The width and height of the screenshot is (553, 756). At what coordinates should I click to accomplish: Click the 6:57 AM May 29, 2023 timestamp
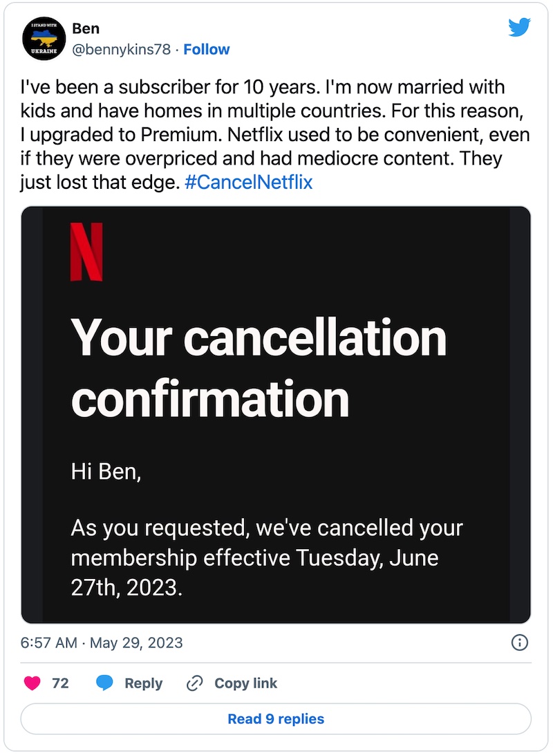[x=102, y=643]
